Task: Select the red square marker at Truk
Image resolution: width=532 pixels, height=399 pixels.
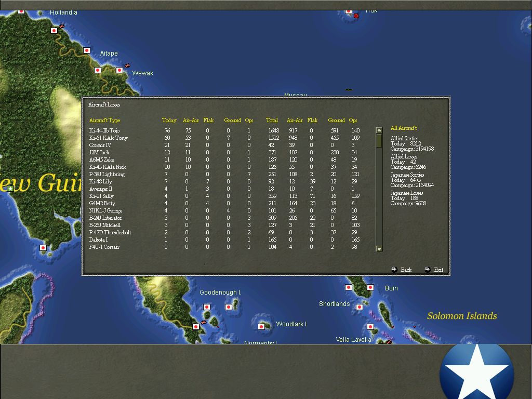Action: (356, 16)
